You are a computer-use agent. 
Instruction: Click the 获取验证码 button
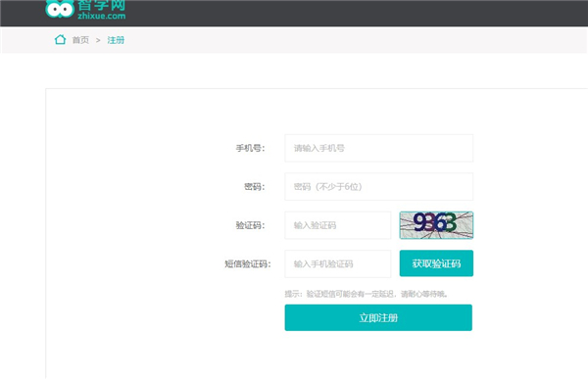(436, 263)
